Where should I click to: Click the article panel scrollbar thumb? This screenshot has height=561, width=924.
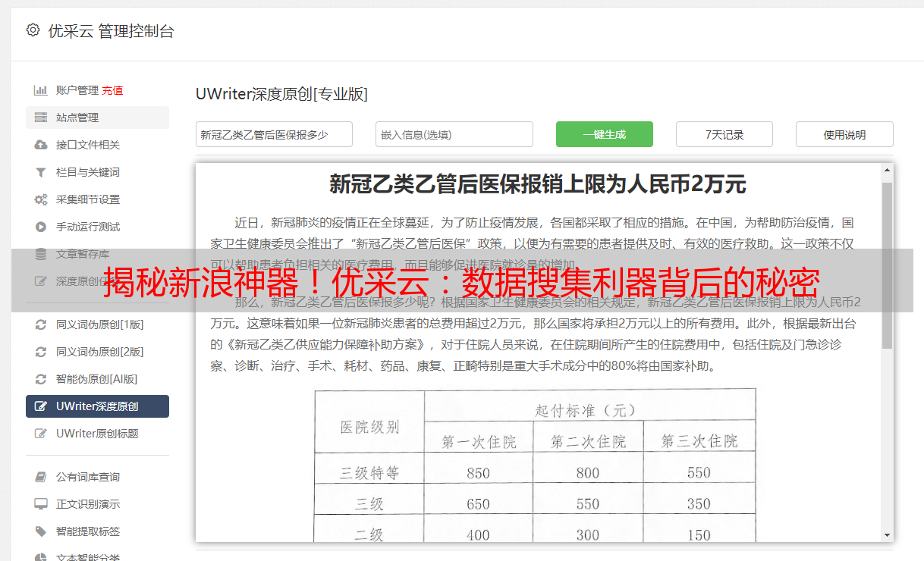pyautogui.click(x=887, y=265)
